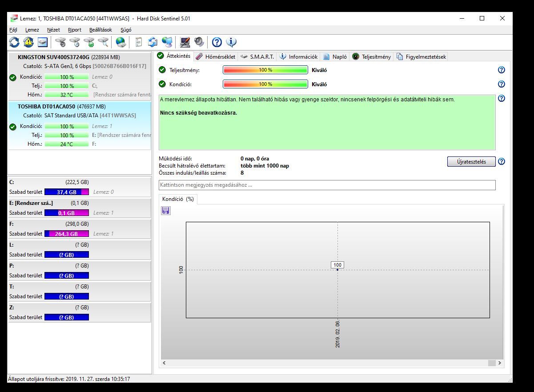Switch to the Teljesítmény tab
The width and height of the screenshot is (534, 392).
[372, 56]
